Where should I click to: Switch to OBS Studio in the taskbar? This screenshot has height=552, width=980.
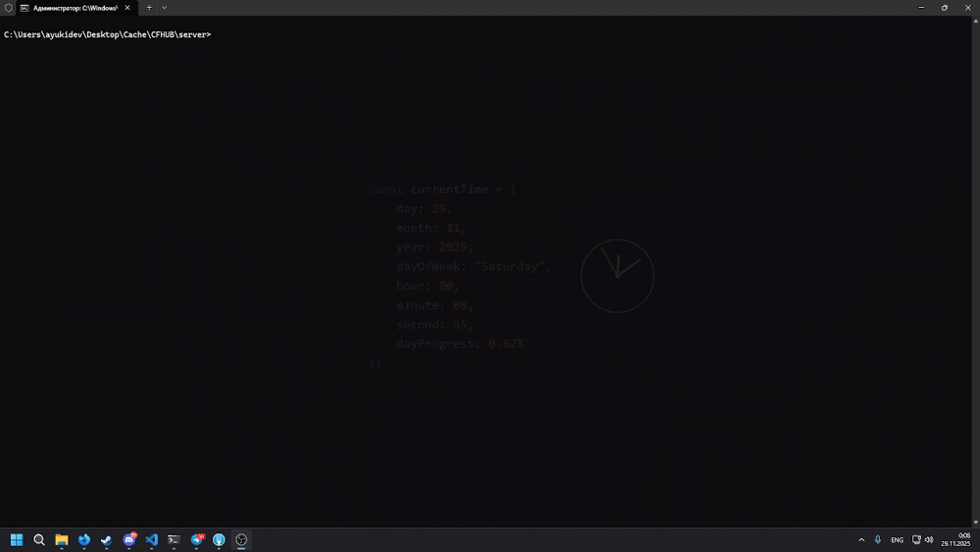click(x=241, y=539)
